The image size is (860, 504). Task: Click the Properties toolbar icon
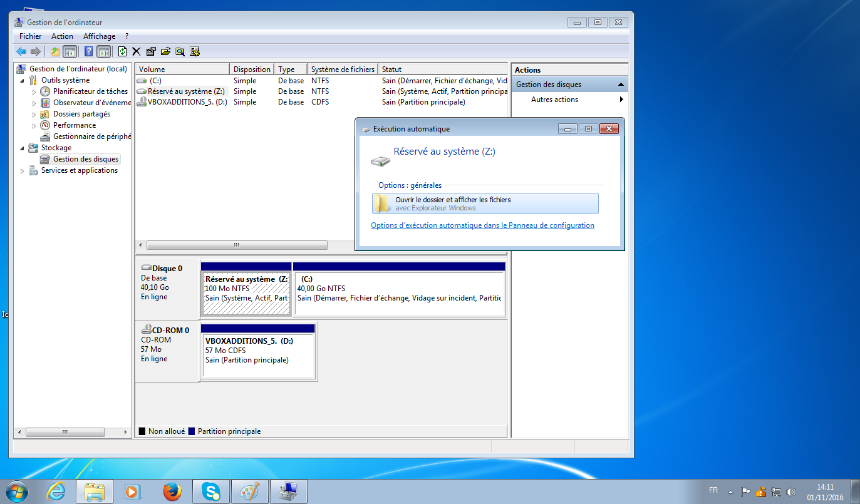151,51
